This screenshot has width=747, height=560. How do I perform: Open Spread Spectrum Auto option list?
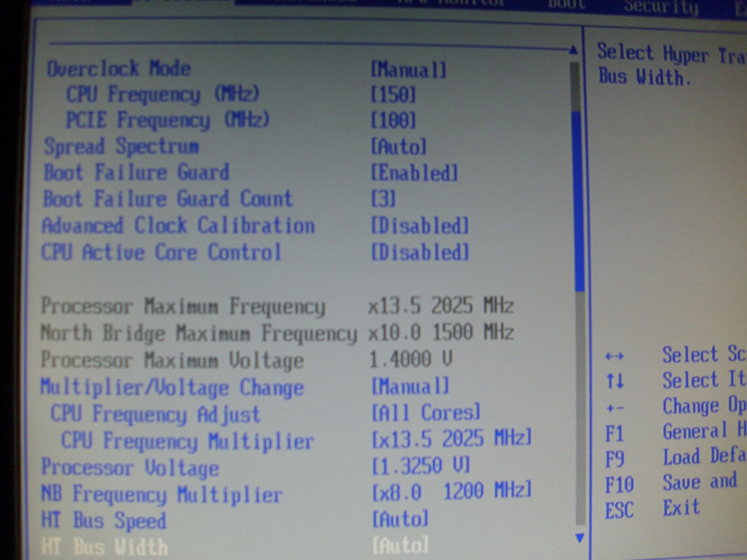pyautogui.click(x=399, y=147)
